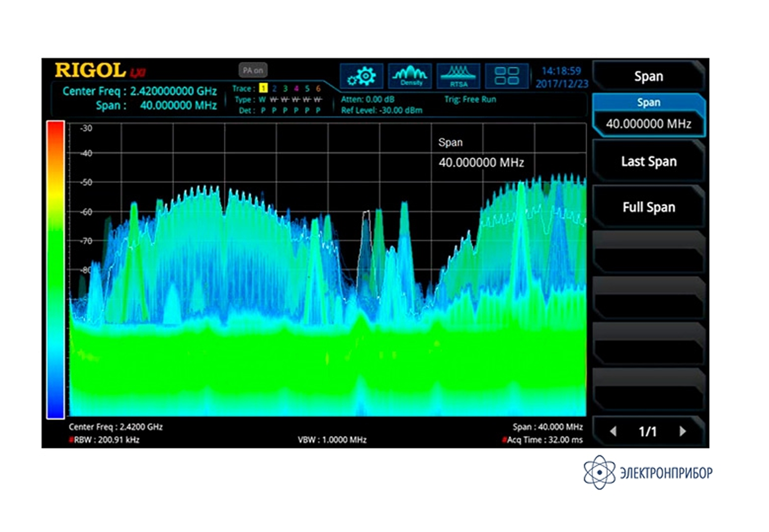Select trace 1 yellow indicator
Image resolution: width=769 pixels, height=532 pixels.
[263, 88]
